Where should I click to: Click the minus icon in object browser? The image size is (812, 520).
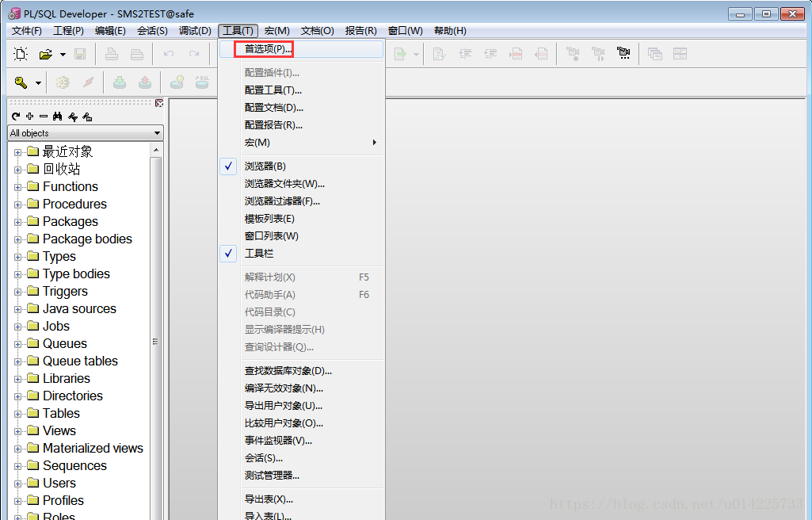(x=44, y=117)
